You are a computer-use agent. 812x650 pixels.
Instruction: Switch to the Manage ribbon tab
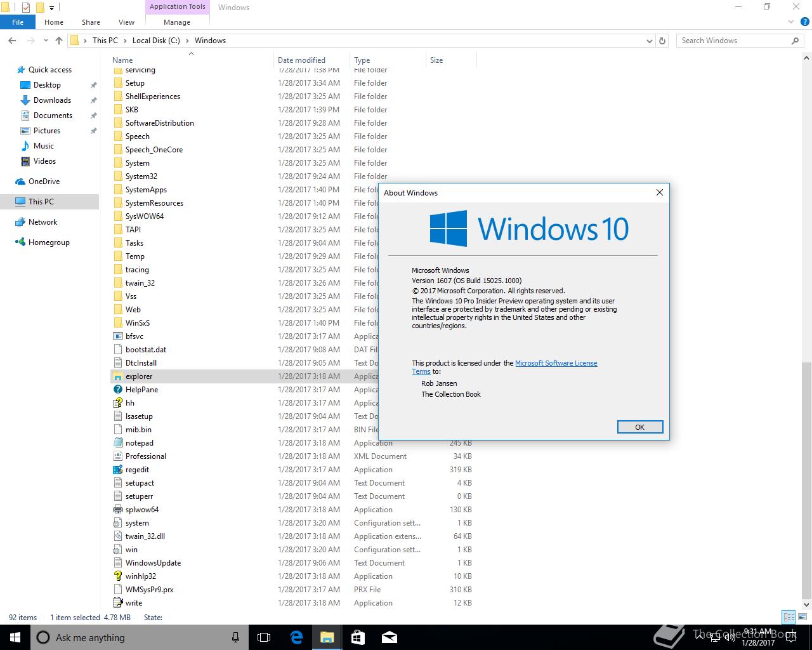(177, 22)
